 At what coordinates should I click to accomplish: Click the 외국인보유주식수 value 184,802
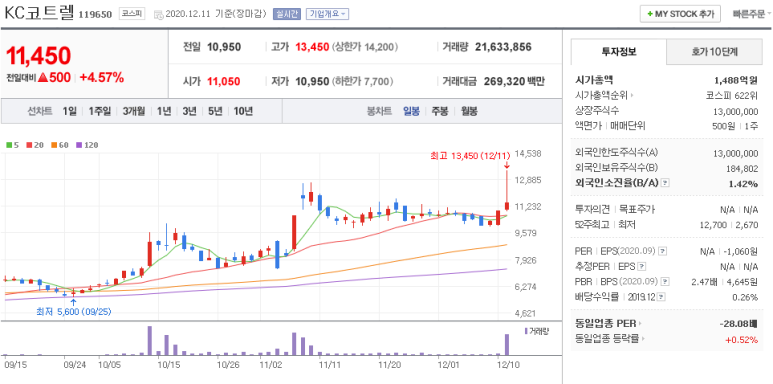(x=742, y=169)
